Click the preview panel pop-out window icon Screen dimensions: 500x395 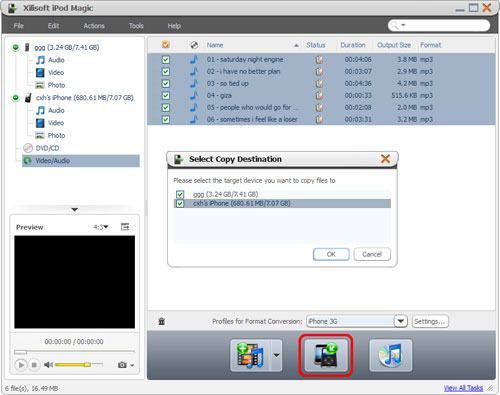coord(125,227)
